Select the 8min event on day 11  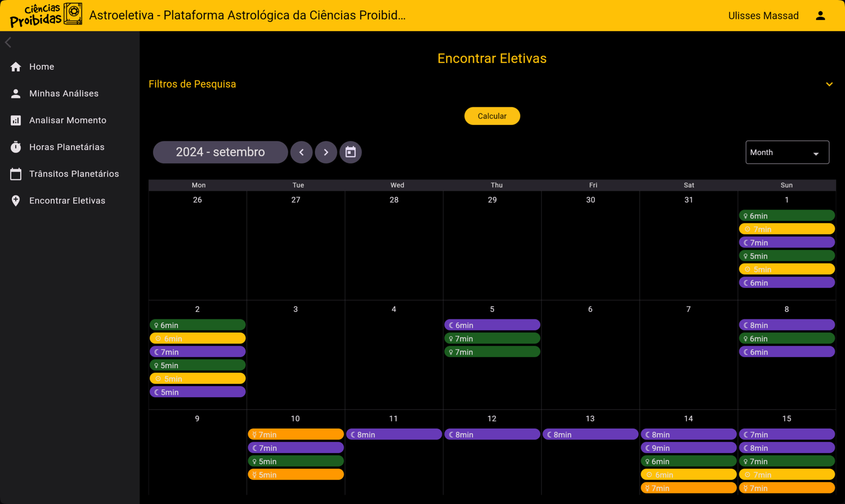tap(393, 434)
